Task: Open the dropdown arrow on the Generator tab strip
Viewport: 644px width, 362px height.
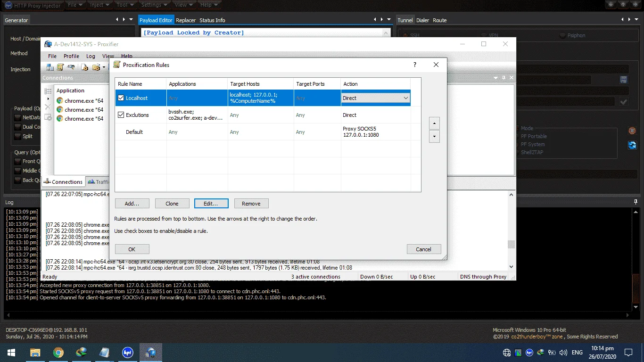Action: (x=131, y=20)
